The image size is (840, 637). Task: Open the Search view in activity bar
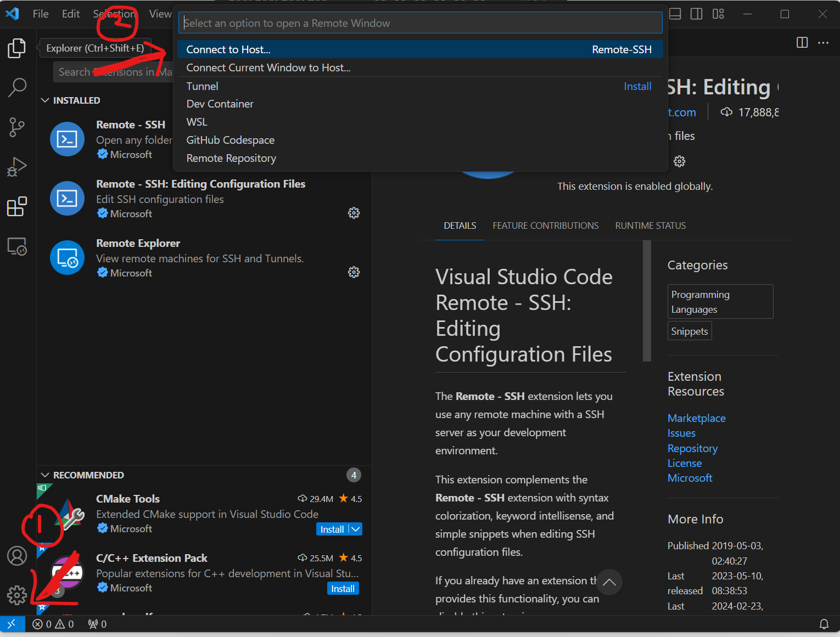pyautogui.click(x=17, y=87)
